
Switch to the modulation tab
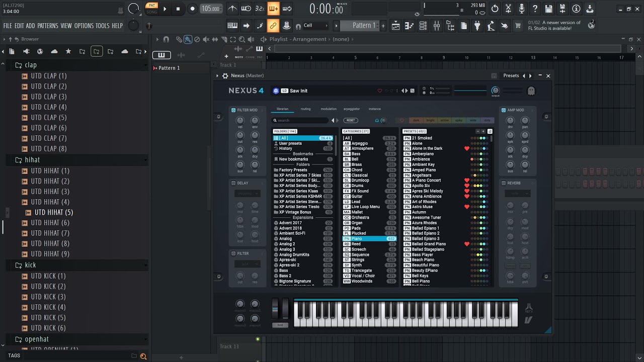(x=329, y=109)
